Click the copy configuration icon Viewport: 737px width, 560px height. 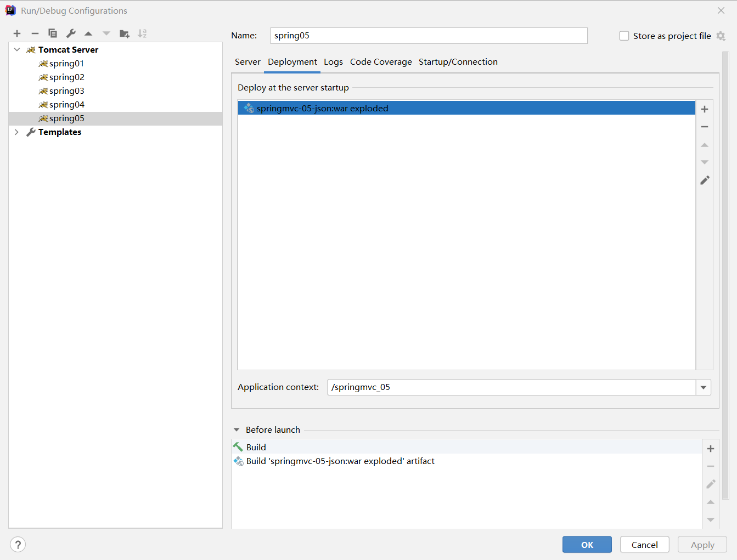tap(53, 33)
